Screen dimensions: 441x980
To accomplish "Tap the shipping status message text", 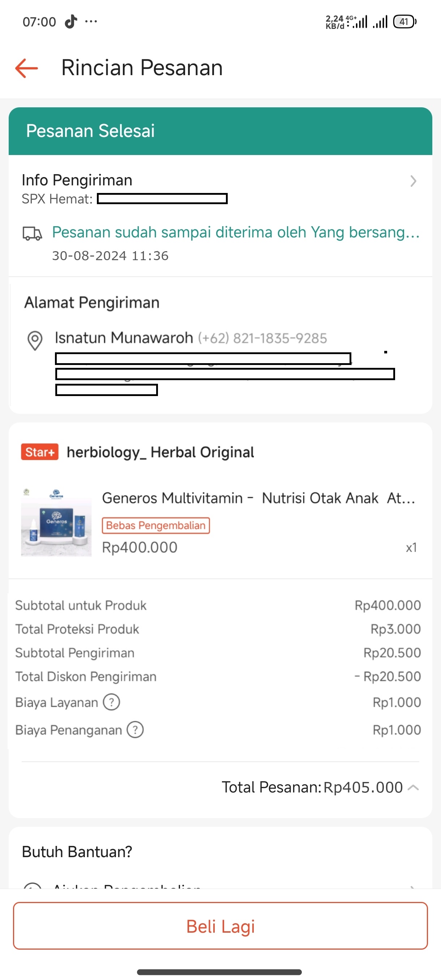I will click(236, 232).
